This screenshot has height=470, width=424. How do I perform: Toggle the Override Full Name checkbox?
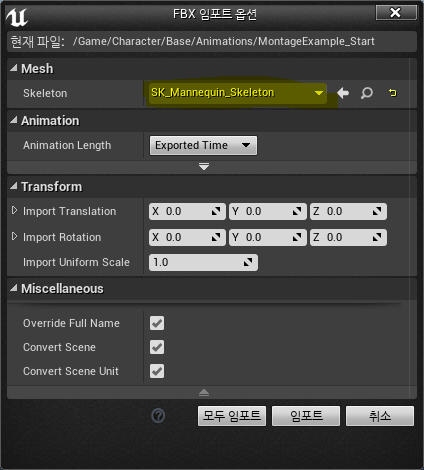click(157, 323)
